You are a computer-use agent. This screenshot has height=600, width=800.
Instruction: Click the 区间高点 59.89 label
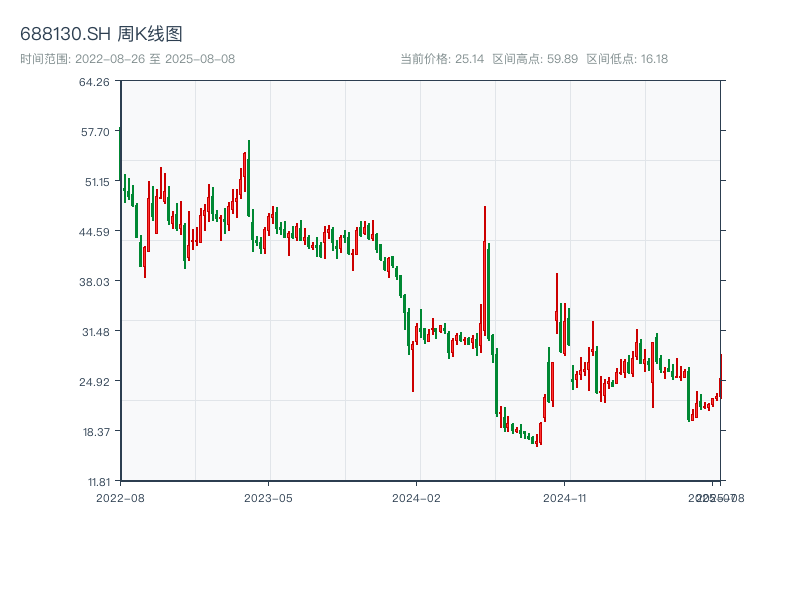click(x=535, y=59)
